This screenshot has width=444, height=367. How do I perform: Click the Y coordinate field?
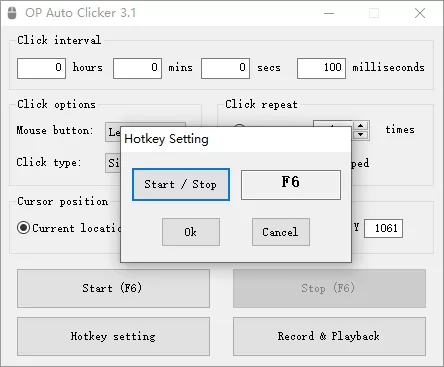(383, 228)
